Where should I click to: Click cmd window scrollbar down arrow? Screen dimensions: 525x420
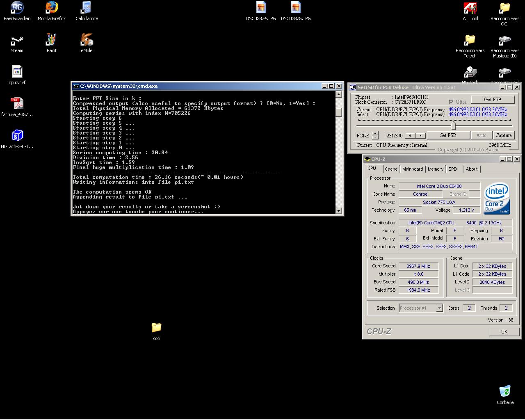coord(339,210)
